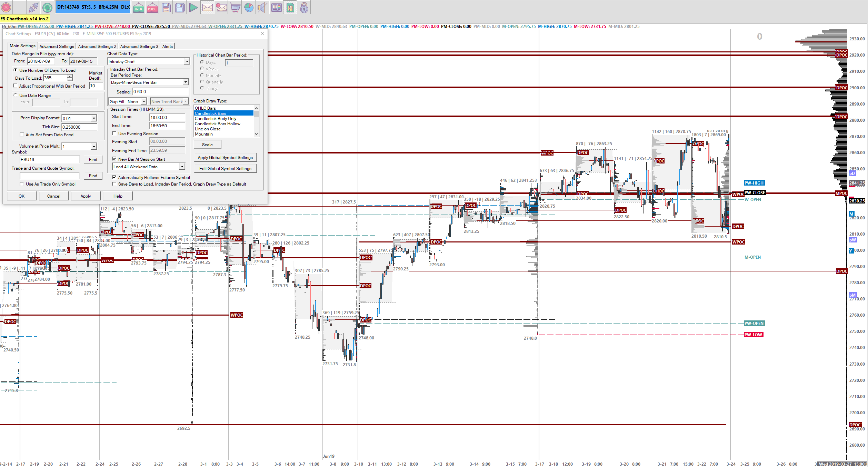868x467 pixels.
Task: Open the Alerts tab
Action: 167,46
